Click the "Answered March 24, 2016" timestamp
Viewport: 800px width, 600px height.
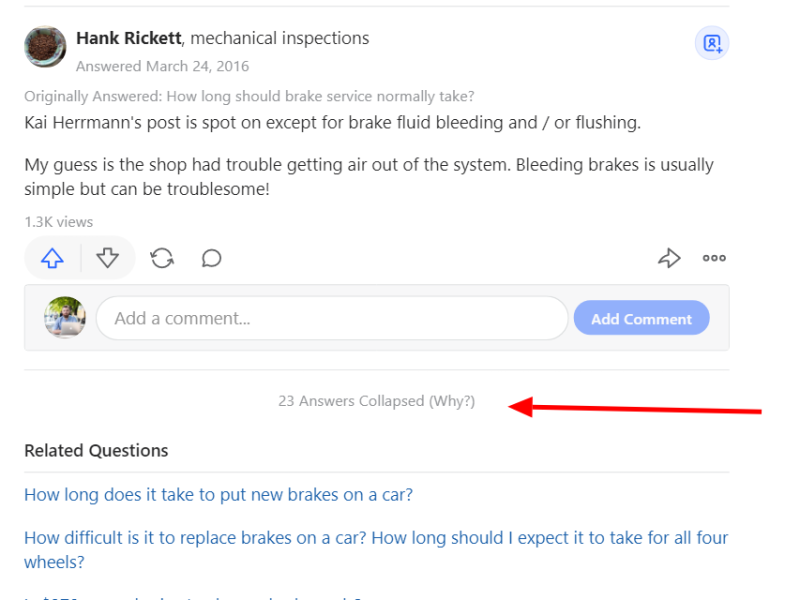coord(162,66)
